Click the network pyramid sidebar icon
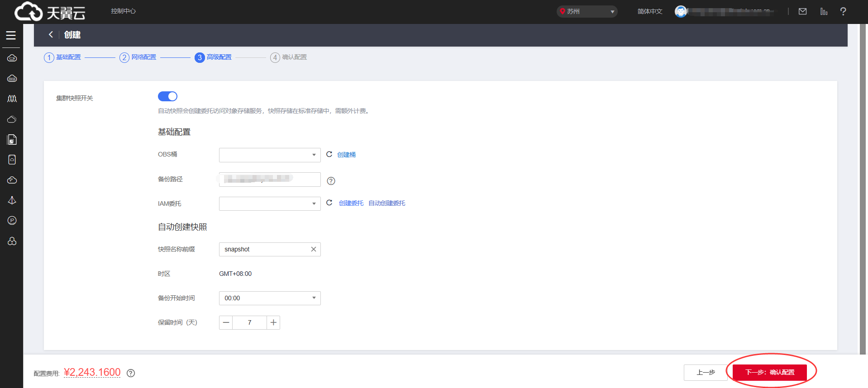This screenshot has width=868, height=388. click(12, 200)
